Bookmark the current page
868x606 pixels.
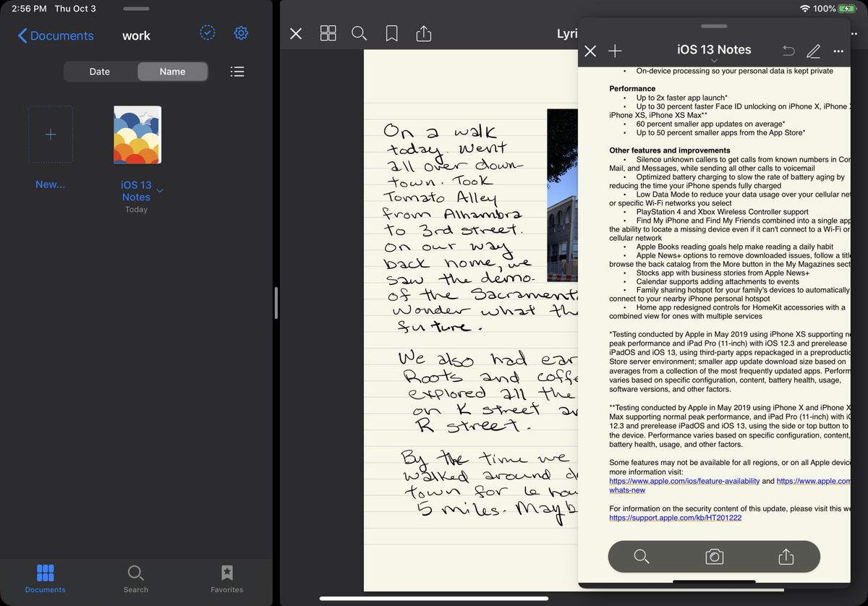pos(391,33)
